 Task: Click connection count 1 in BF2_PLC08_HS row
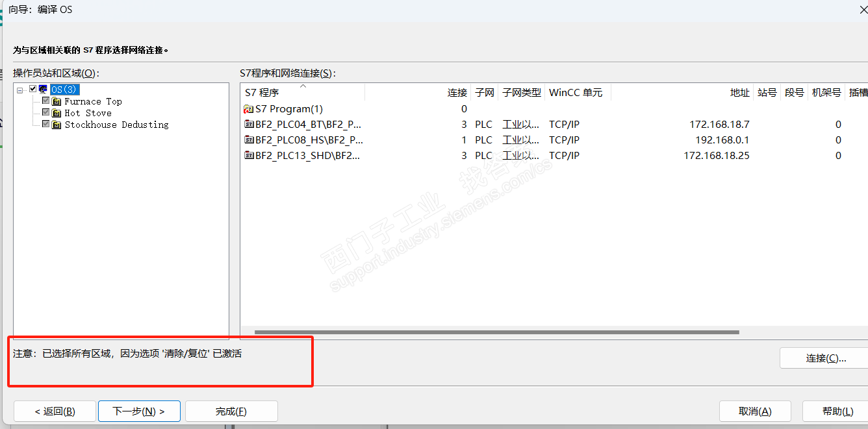pyautogui.click(x=464, y=140)
